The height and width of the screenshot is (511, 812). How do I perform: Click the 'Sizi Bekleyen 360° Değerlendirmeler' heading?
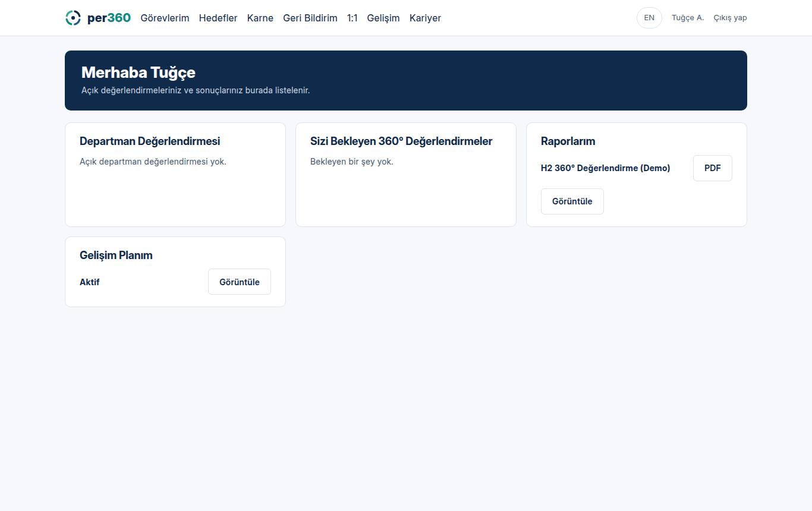click(401, 141)
